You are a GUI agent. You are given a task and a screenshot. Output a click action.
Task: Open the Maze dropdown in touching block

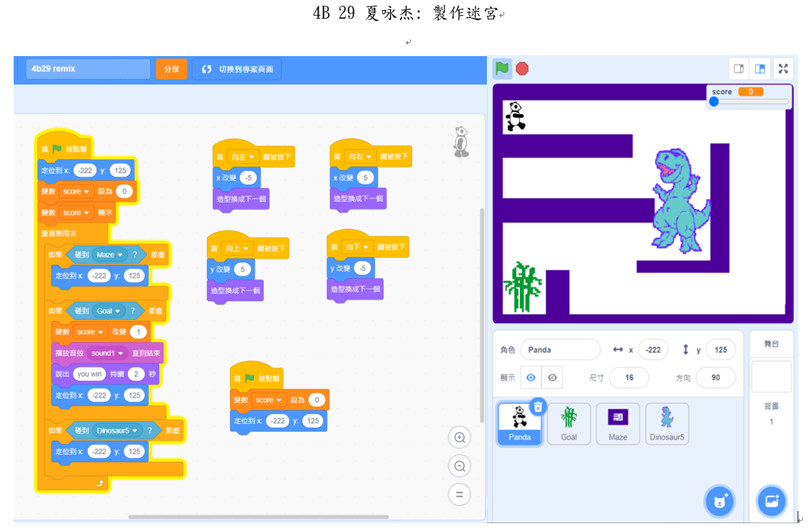click(x=109, y=254)
